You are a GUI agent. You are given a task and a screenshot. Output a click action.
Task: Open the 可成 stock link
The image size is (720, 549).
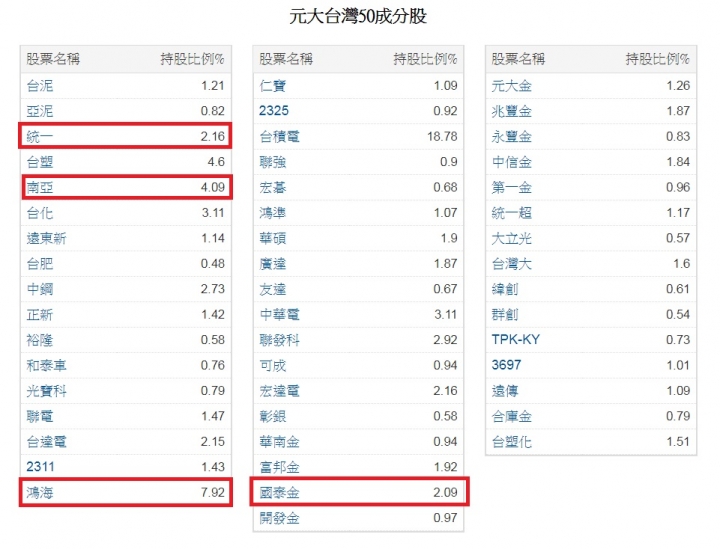pyautogui.click(x=273, y=365)
